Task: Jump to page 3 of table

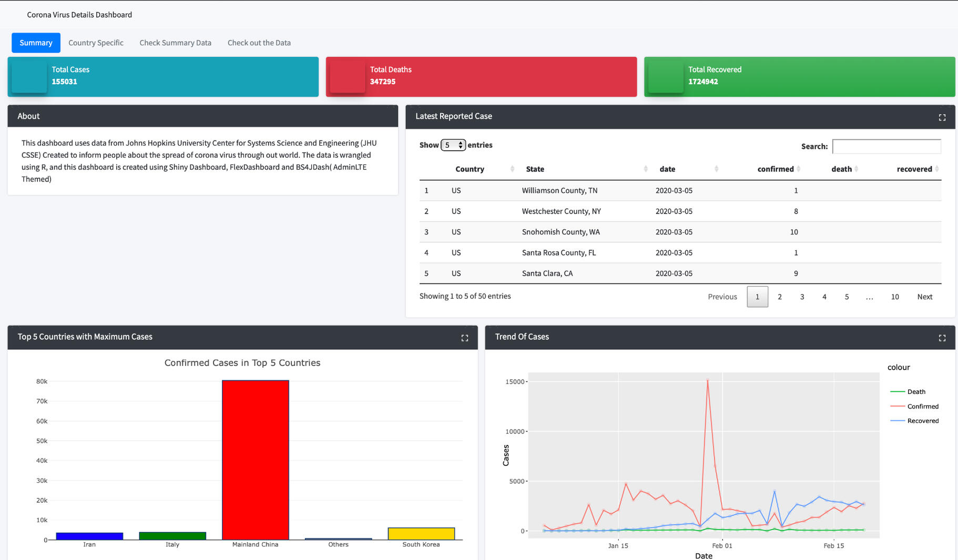Action: 802,297
